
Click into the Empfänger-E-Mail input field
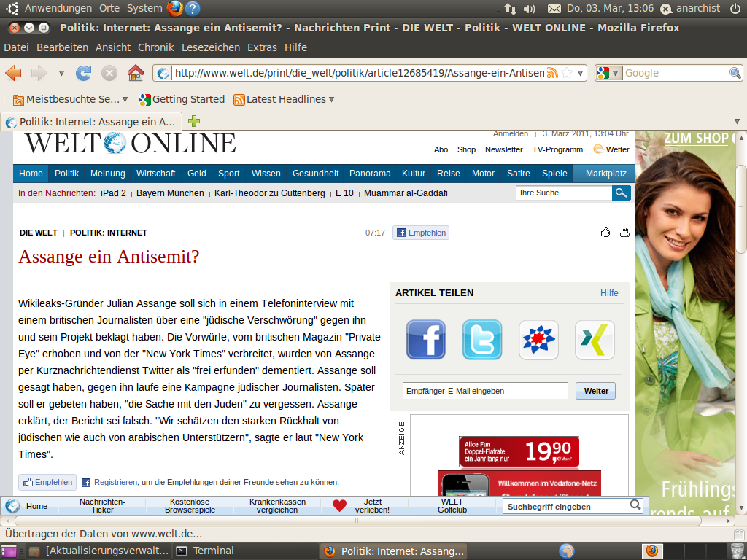point(485,391)
